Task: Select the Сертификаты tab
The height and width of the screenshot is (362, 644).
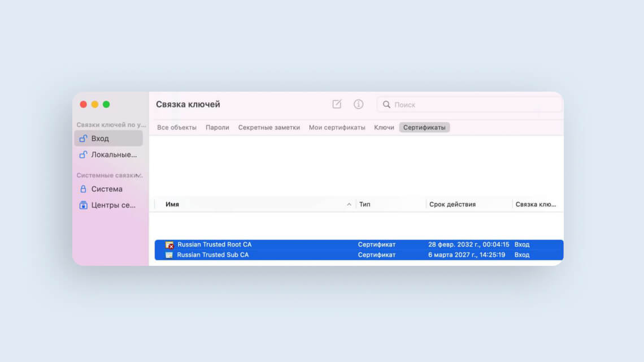Action: coord(424,127)
